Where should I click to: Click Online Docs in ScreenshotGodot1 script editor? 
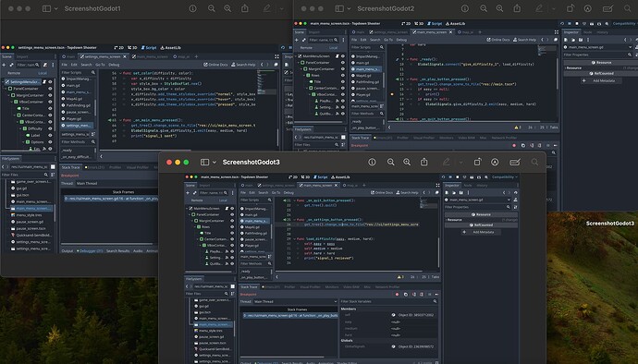click(x=216, y=65)
